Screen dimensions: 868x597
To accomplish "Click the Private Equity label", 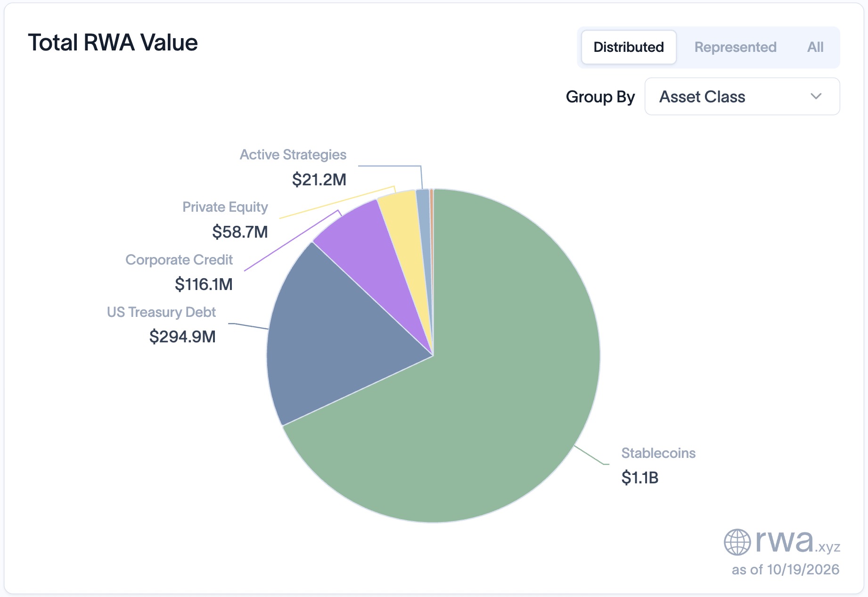I will pos(225,207).
